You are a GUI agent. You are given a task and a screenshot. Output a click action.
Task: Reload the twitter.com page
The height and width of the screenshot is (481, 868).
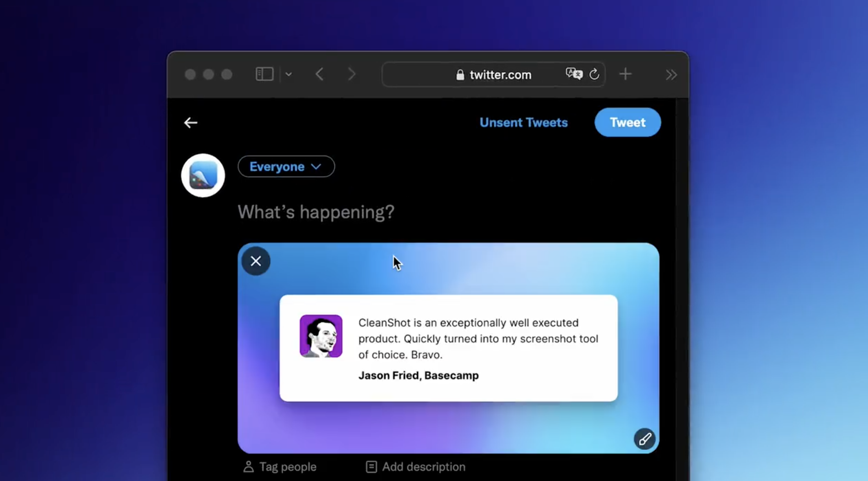(594, 74)
